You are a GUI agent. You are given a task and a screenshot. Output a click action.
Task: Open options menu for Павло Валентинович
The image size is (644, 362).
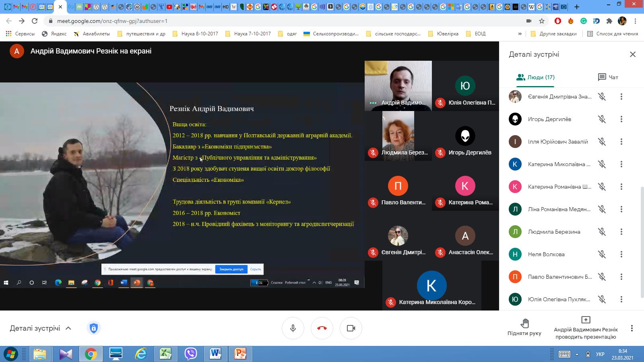click(x=621, y=277)
